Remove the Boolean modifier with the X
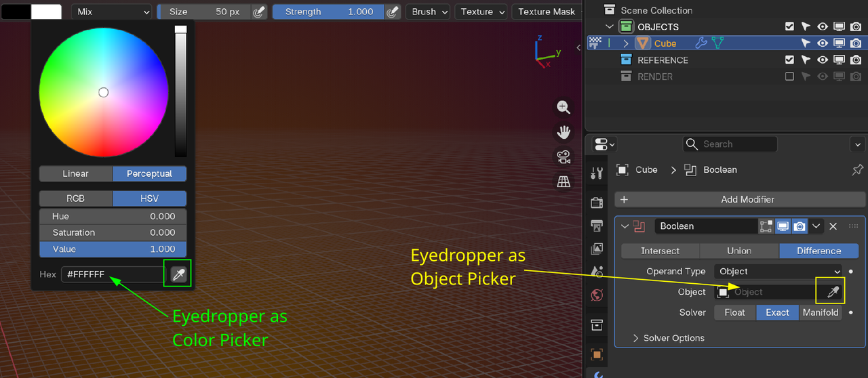 click(833, 226)
